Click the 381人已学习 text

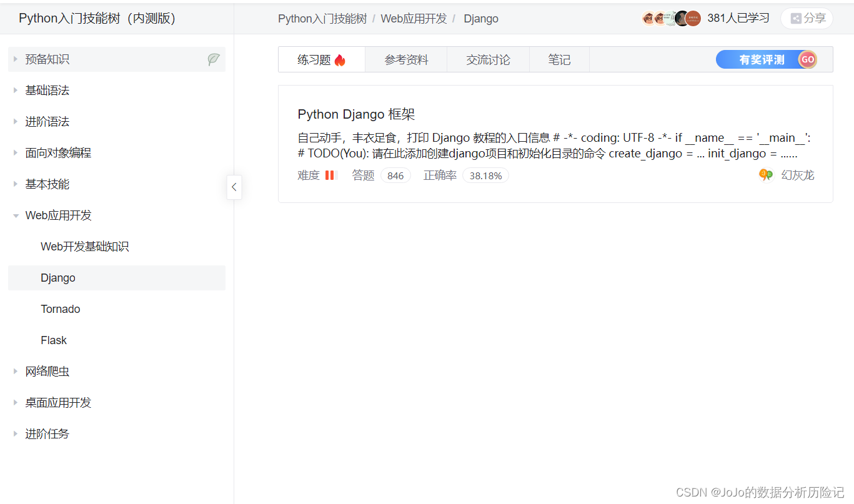coord(738,18)
